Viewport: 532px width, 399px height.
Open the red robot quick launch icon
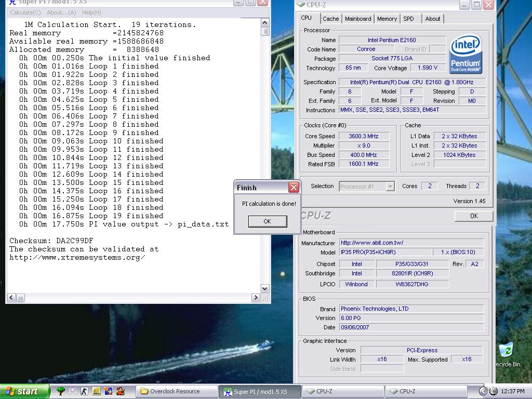coord(121,391)
